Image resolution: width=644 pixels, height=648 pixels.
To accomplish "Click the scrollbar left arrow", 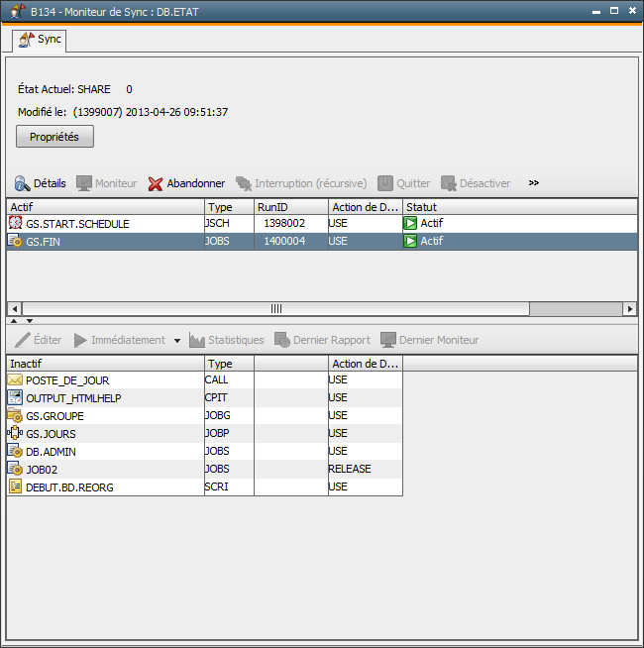I will (x=15, y=309).
